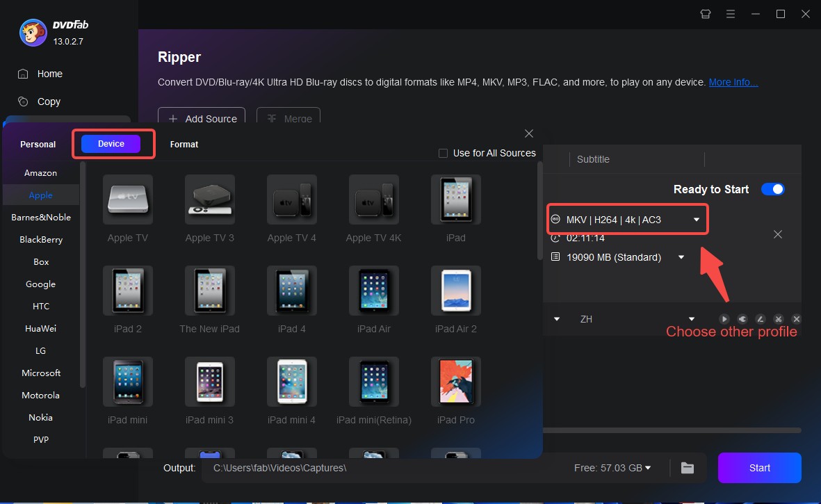
Task: Choose the Apple TV 4 profile
Action: click(292, 200)
